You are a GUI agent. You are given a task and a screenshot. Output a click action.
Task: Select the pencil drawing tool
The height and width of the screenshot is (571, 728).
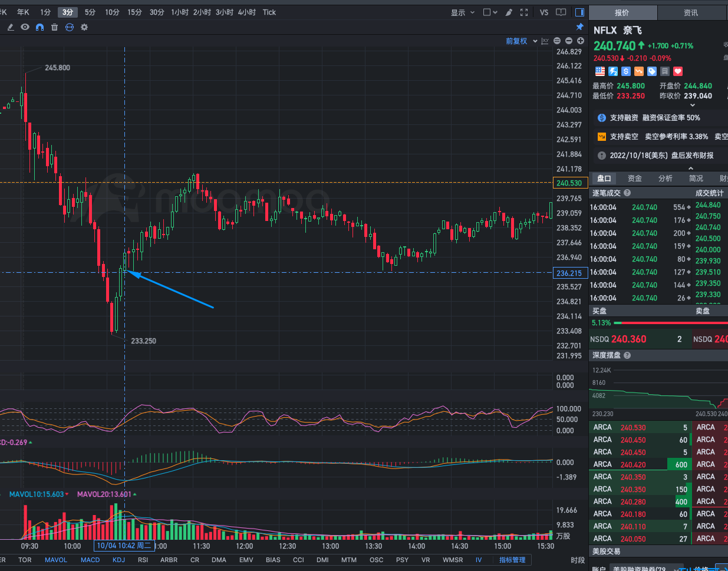point(10,27)
